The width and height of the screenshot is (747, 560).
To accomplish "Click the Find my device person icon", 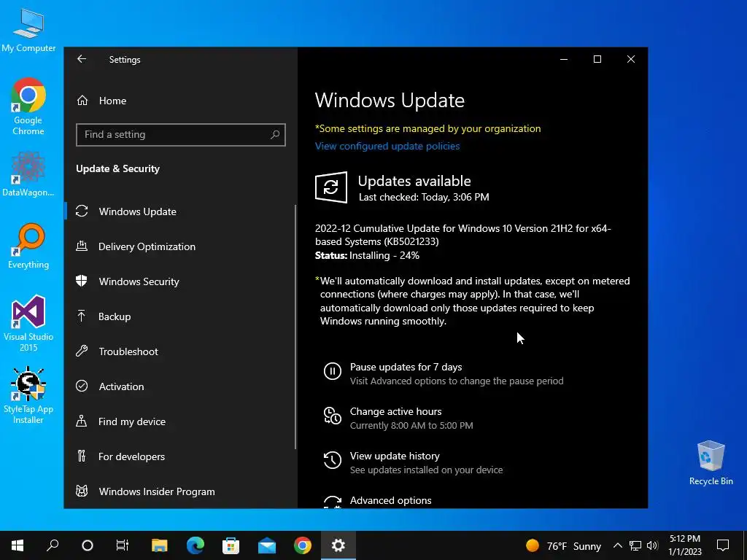I will click(82, 421).
